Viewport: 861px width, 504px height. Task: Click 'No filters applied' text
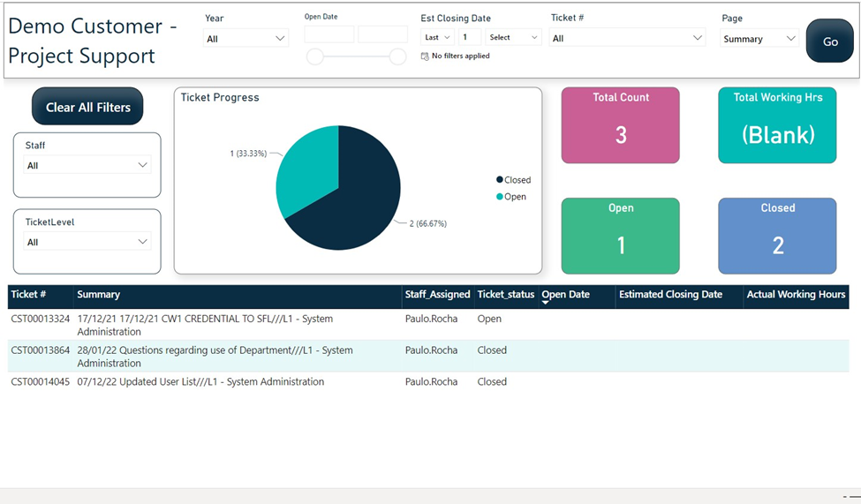(461, 56)
